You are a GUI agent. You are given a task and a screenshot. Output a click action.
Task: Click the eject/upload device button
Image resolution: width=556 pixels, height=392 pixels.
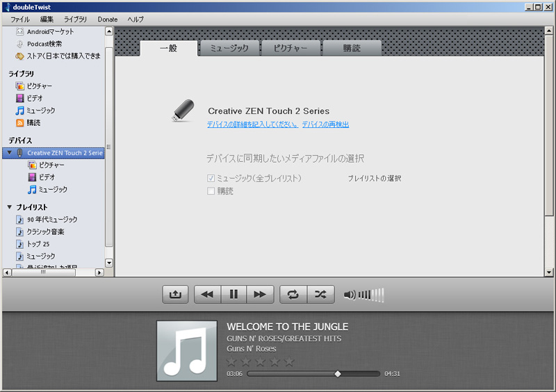click(x=175, y=295)
